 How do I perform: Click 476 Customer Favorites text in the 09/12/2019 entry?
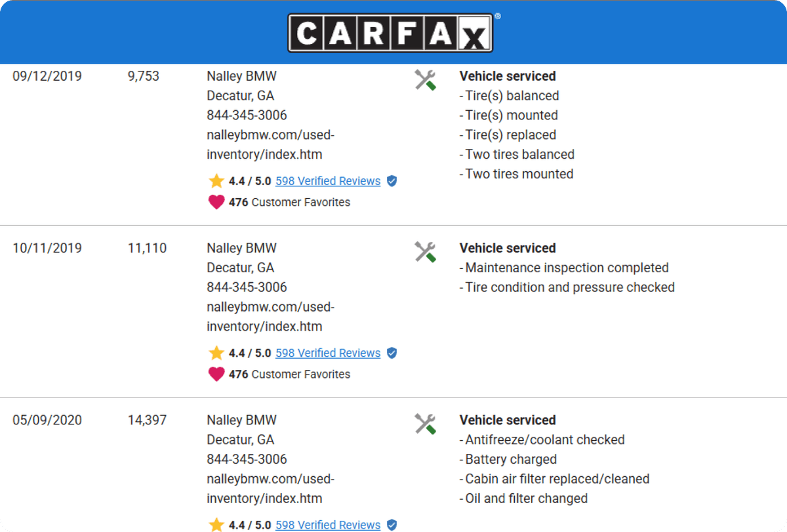(289, 202)
